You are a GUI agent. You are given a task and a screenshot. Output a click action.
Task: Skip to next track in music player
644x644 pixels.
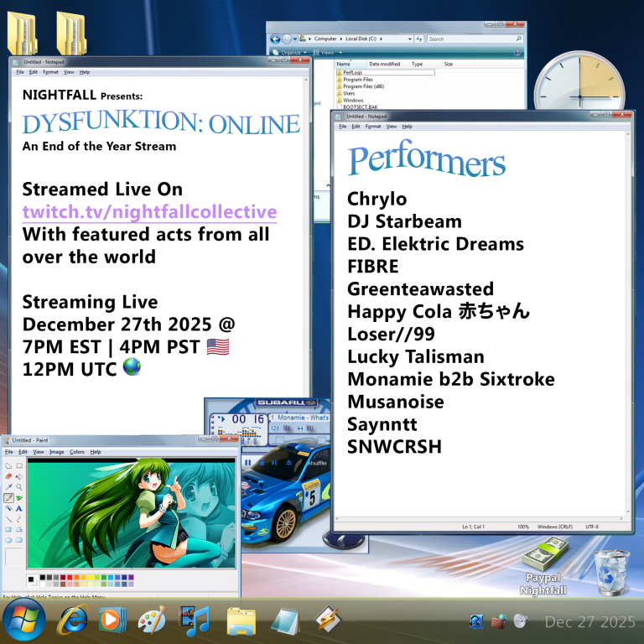(x=274, y=463)
